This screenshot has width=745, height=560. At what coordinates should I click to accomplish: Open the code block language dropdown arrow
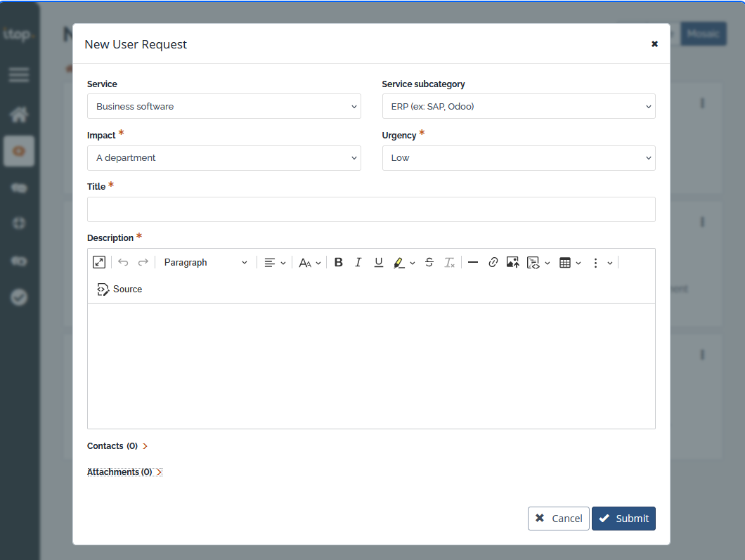548,263
